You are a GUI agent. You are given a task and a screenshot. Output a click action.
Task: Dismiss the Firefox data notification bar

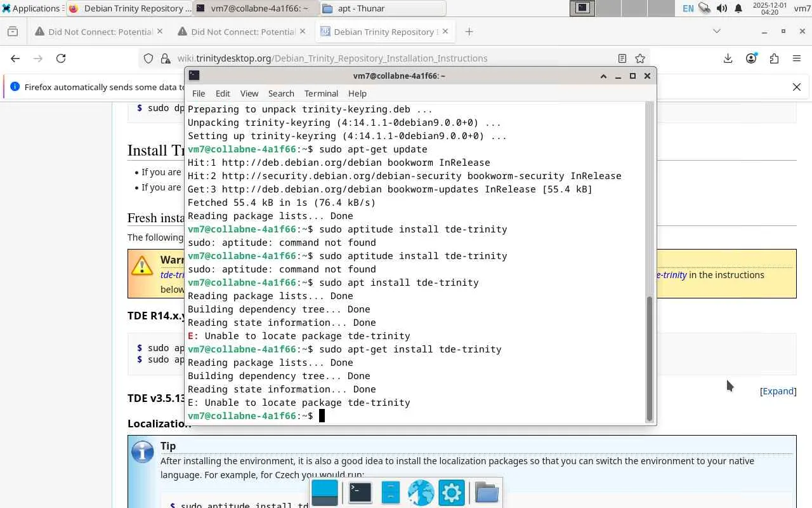pyautogui.click(x=797, y=87)
